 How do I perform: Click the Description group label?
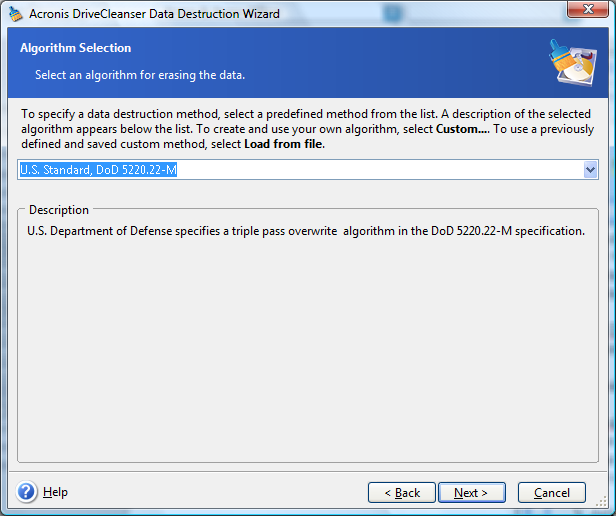pyautogui.click(x=59, y=210)
